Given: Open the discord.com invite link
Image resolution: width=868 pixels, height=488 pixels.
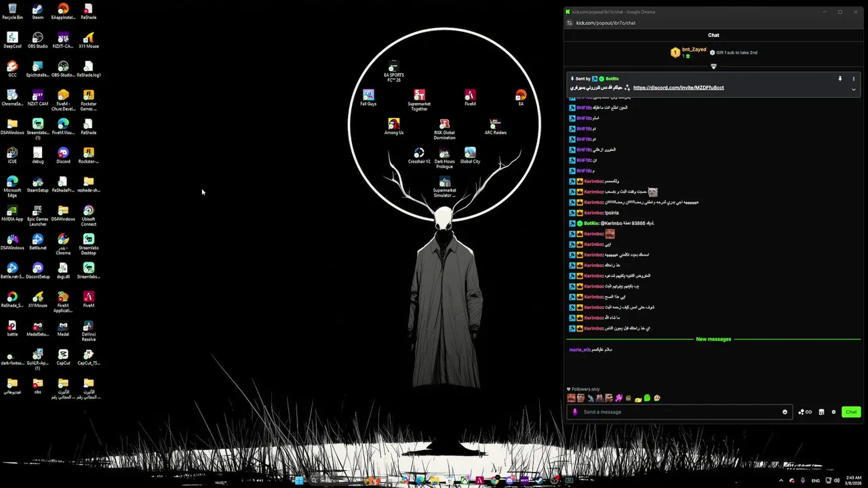Looking at the screenshot, I should (678, 87).
